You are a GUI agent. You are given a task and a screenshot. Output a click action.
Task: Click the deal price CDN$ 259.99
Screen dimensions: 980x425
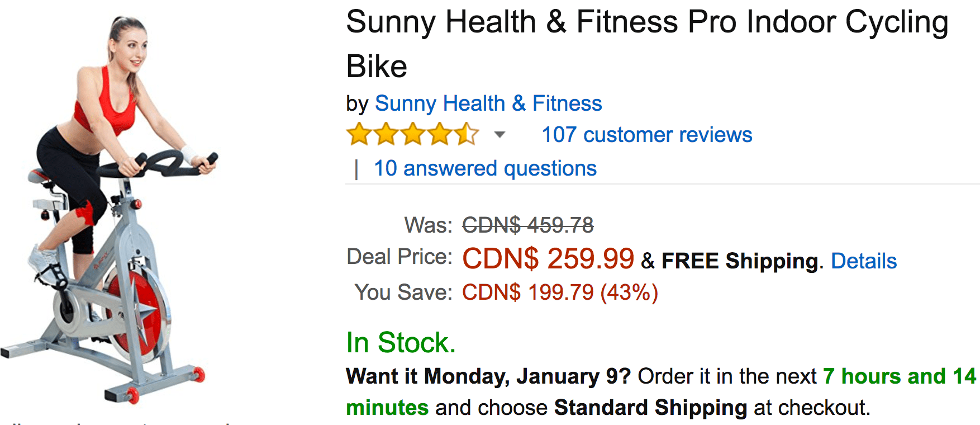pos(548,259)
